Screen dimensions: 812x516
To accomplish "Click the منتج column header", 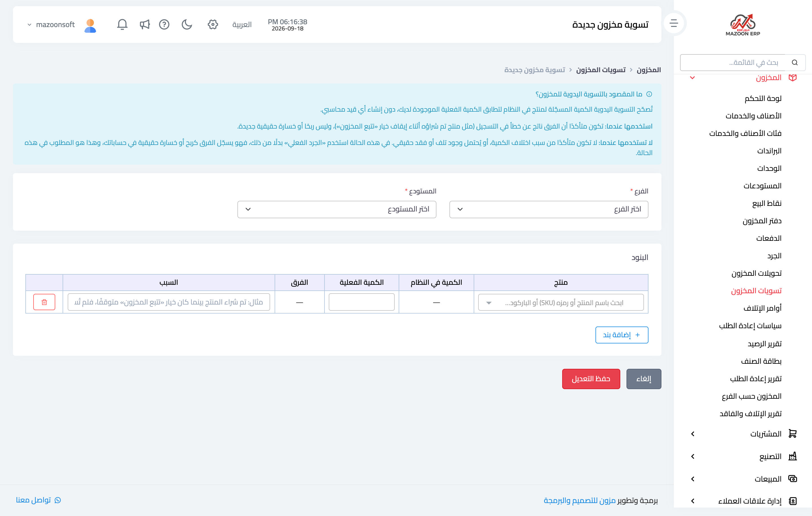I will pyautogui.click(x=561, y=283).
